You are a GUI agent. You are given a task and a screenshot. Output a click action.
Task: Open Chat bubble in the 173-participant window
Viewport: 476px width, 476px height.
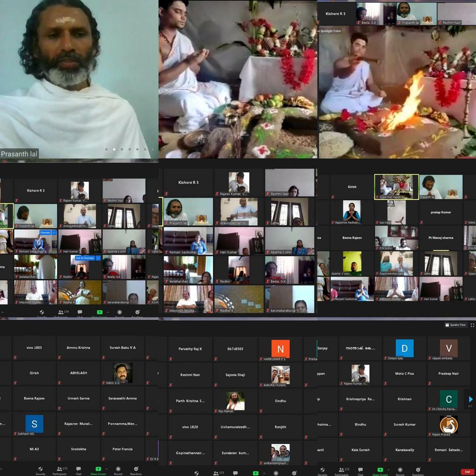pos(235,473)
